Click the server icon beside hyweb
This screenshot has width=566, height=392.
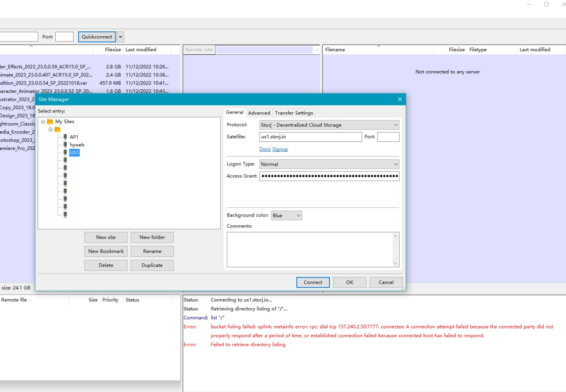[65, 145]
